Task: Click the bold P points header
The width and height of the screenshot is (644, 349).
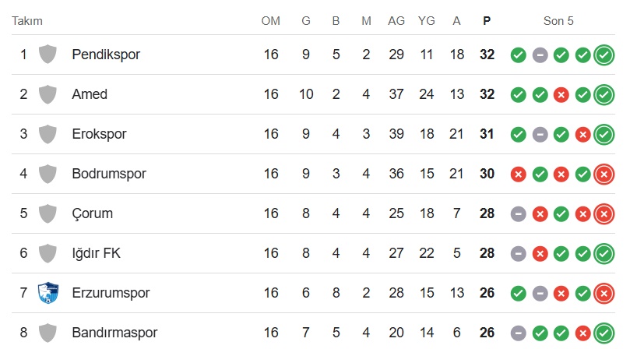Action: point(487,21)
